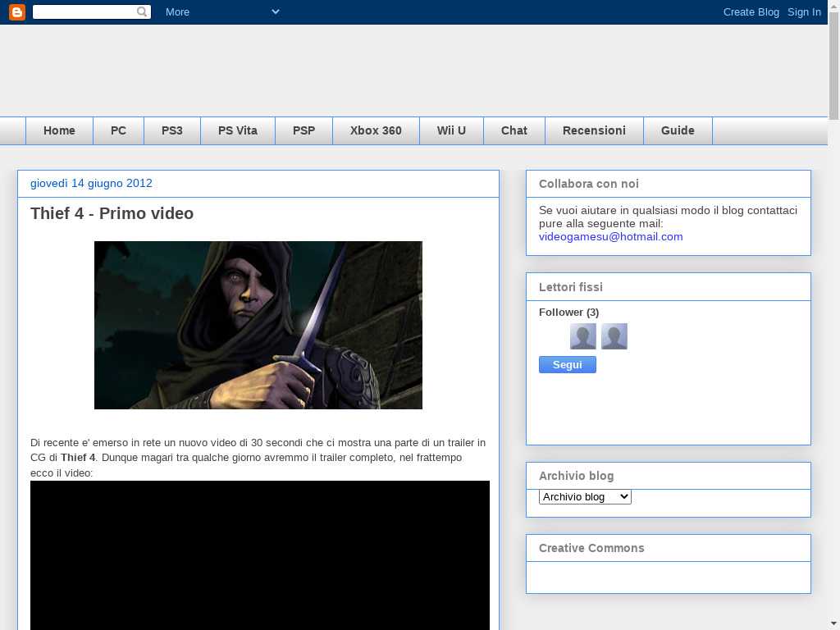Open the Thief 4 - Primo video post title

coord(112,213)
